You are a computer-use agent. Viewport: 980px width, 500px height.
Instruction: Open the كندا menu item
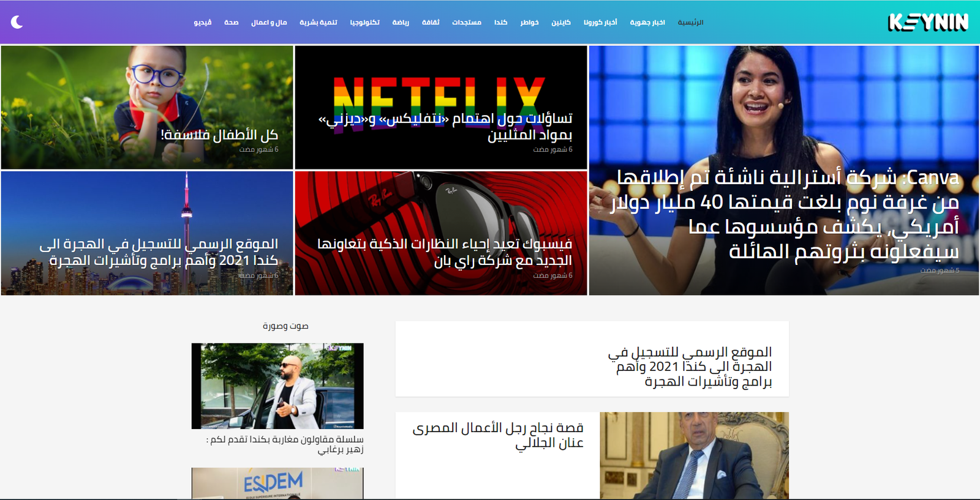[500, 23]
